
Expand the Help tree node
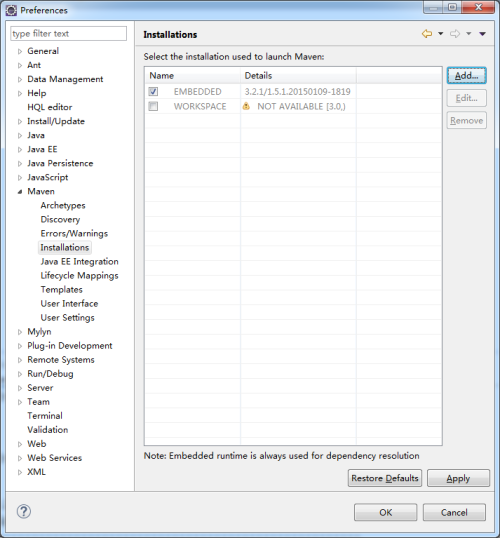pyautogui.click(x=20, y=94)
